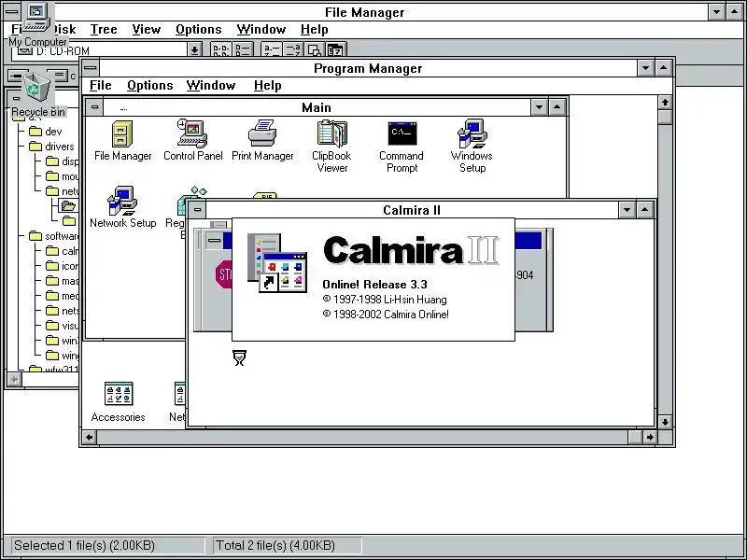Click Program Manager's scroll right arrow

pyautogui.click(x=649, y=437)
